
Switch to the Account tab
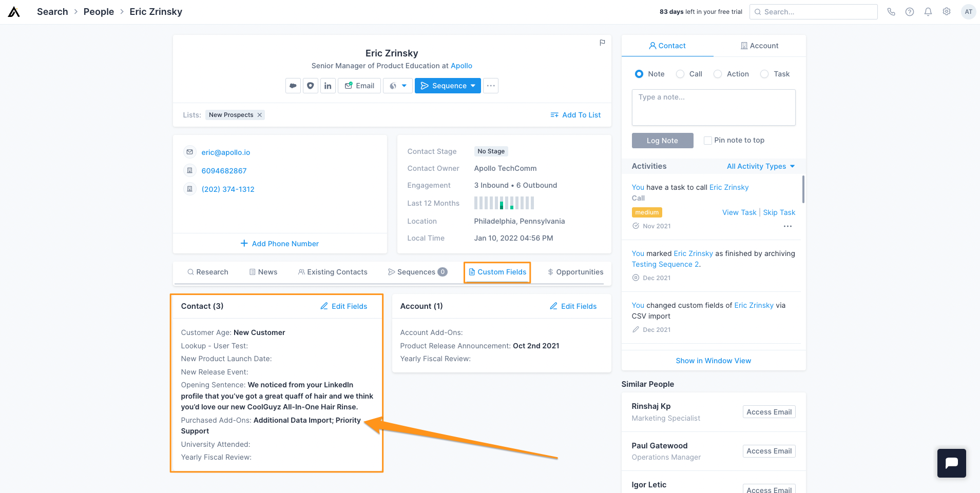pyautogui.click(x=760, y=46)
